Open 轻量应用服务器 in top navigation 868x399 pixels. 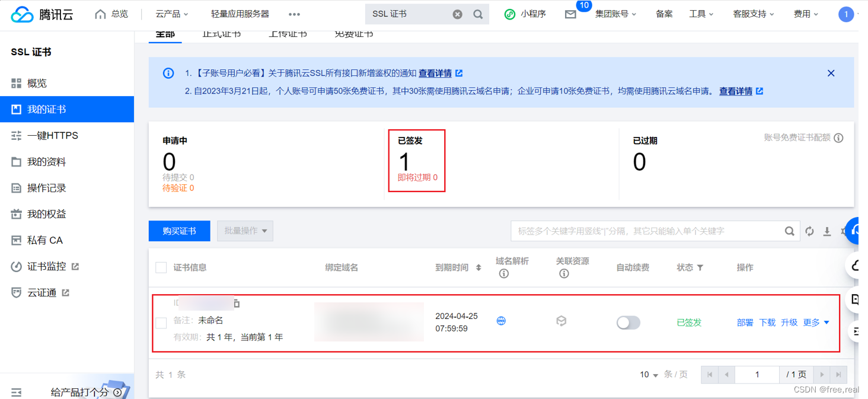pyautogui.click(x=240, y=14)
